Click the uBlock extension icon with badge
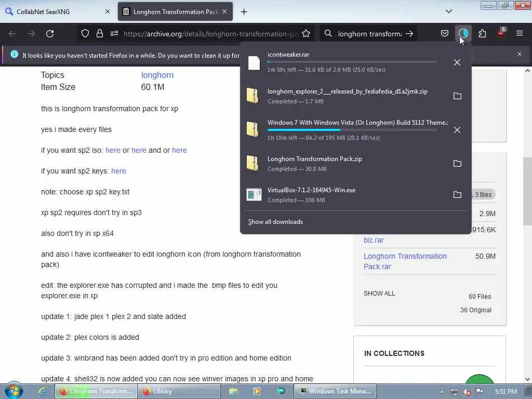 501,33
